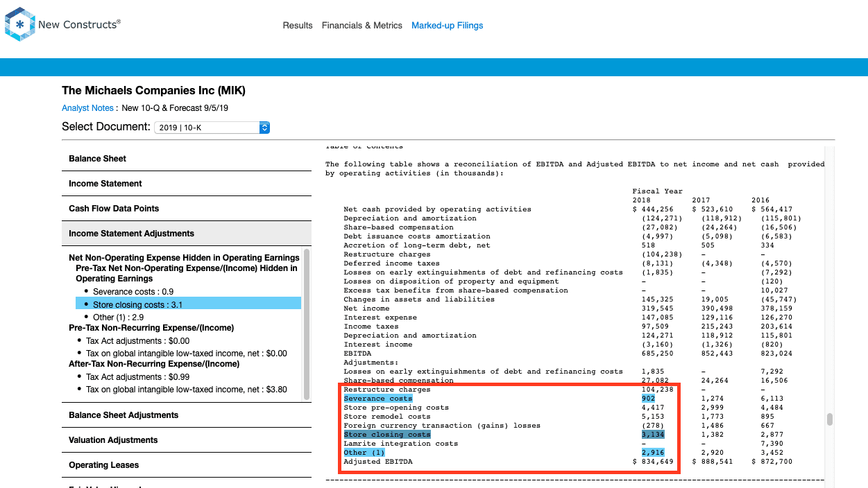Click the $ 444,256 value
The height and width of the screenshot is (488, 868).
click(x=653, y=209)
